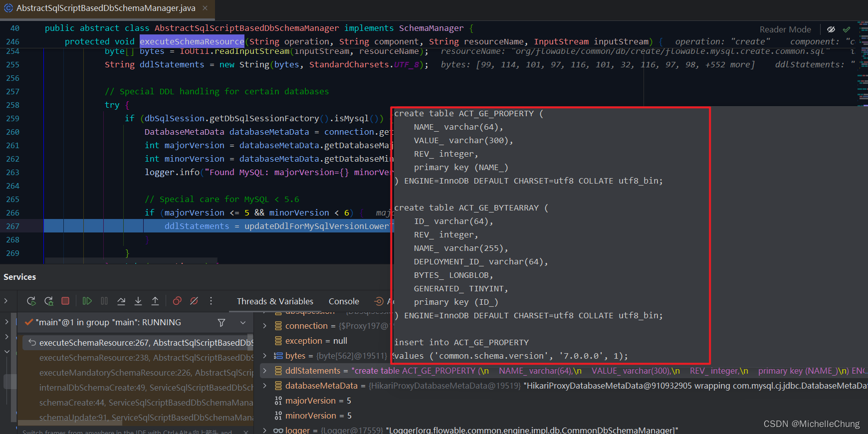Click the green inspection checkmark icon

click(847, 29)
